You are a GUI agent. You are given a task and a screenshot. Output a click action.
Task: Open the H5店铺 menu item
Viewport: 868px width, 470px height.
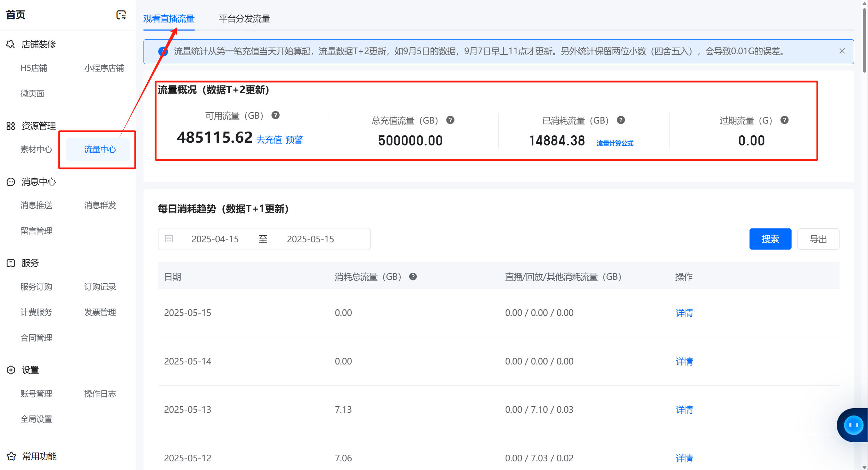[34, 68]
